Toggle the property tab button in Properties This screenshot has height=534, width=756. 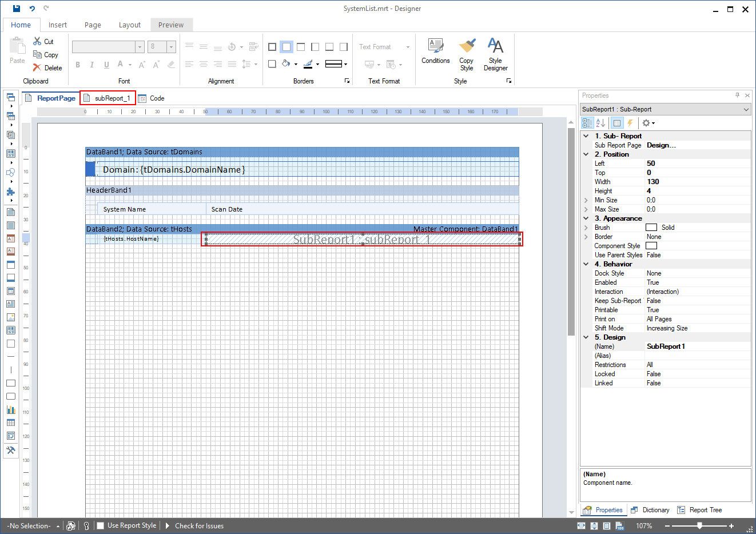[616, 123]
